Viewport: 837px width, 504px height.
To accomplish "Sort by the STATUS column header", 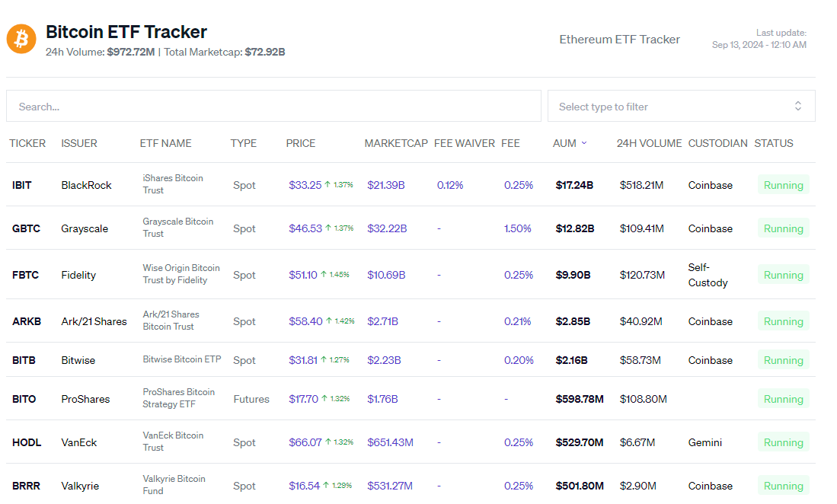I will [x=774, y=143].
